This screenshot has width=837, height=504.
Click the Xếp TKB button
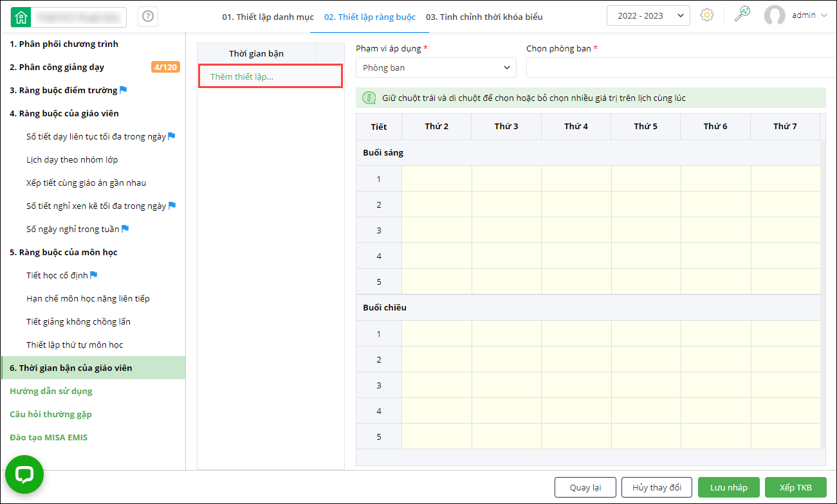pyautogui.click(x=795, y=487)
